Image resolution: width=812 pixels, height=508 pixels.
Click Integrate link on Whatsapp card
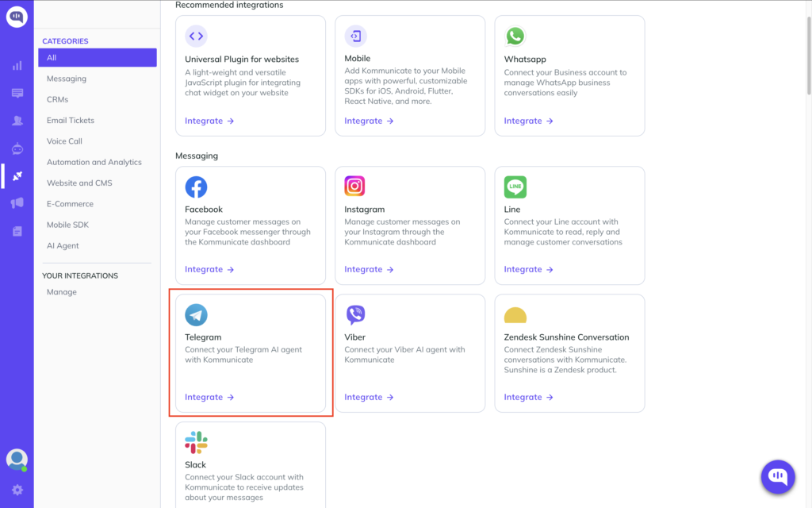tap(528, 121)
